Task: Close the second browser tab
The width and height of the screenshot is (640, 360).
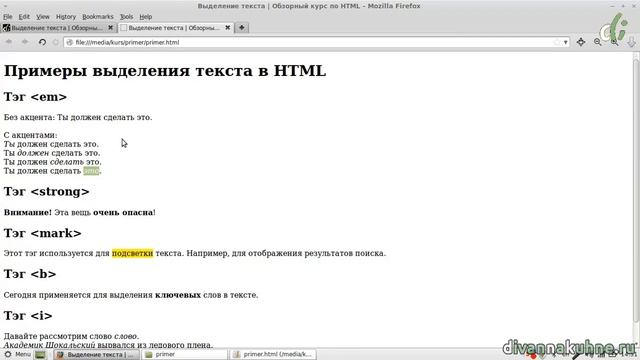Action: coord(227,28)
